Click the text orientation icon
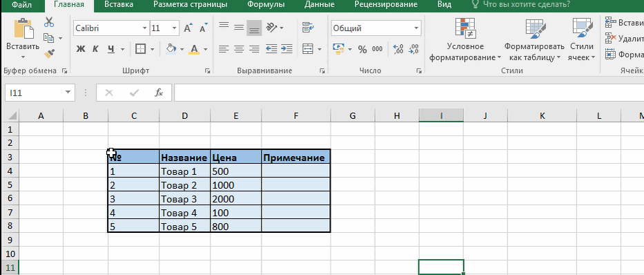The image size is (644, 275). [x=271, y=28]
